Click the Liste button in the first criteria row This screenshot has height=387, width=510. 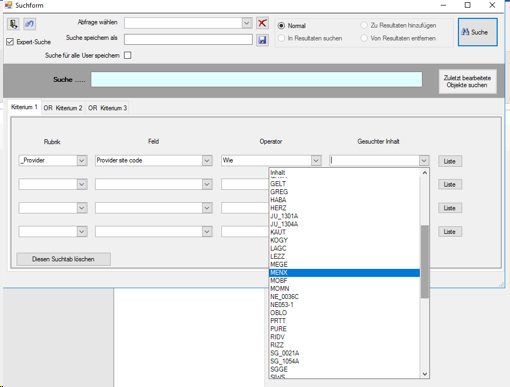[x=450, y=161]
